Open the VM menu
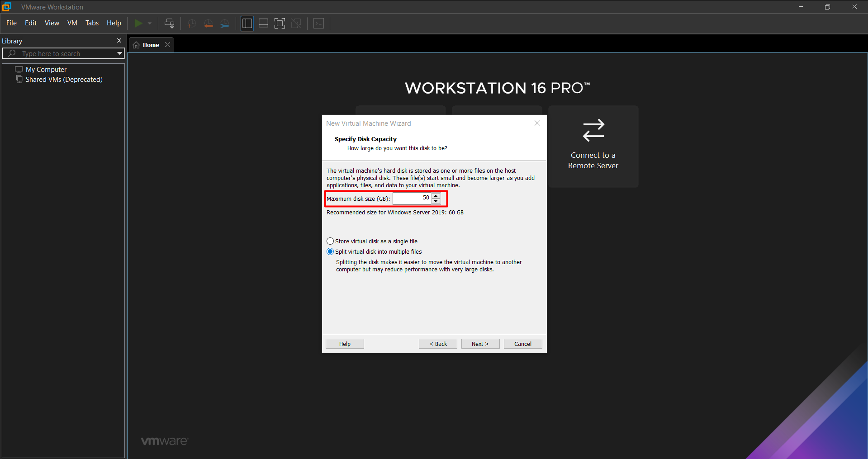This screenshot has height=459, width=868. click(72, 23)
